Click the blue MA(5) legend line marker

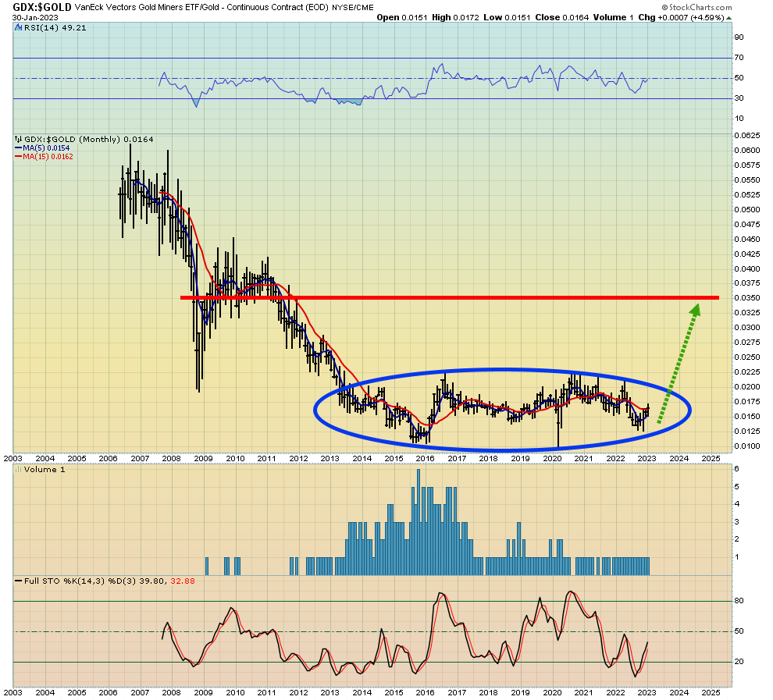(18, 148)
